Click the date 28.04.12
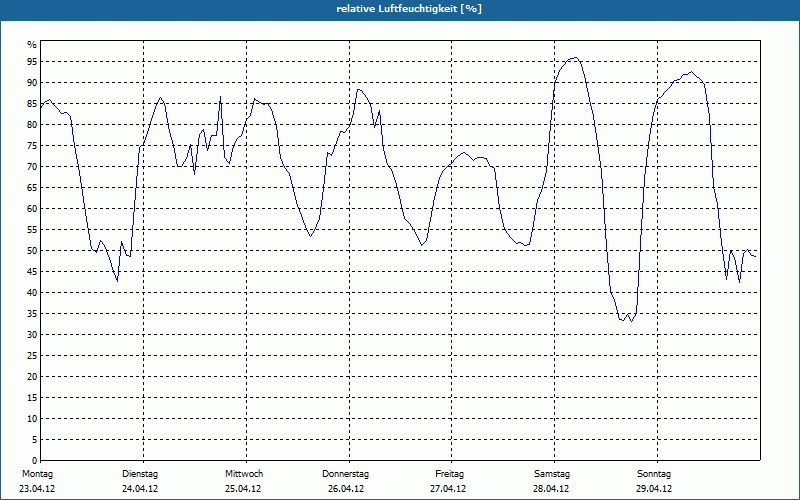 (x=551, y=489)
